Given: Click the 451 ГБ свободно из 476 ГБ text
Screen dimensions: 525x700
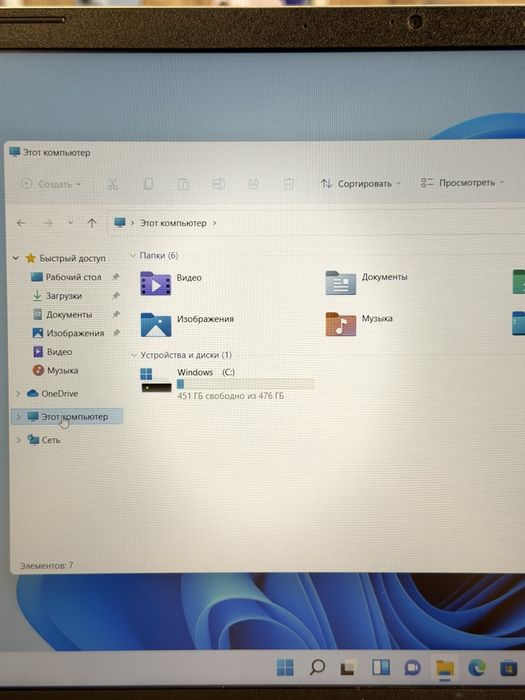Looking at the screenshot, I should pos(230,396).
